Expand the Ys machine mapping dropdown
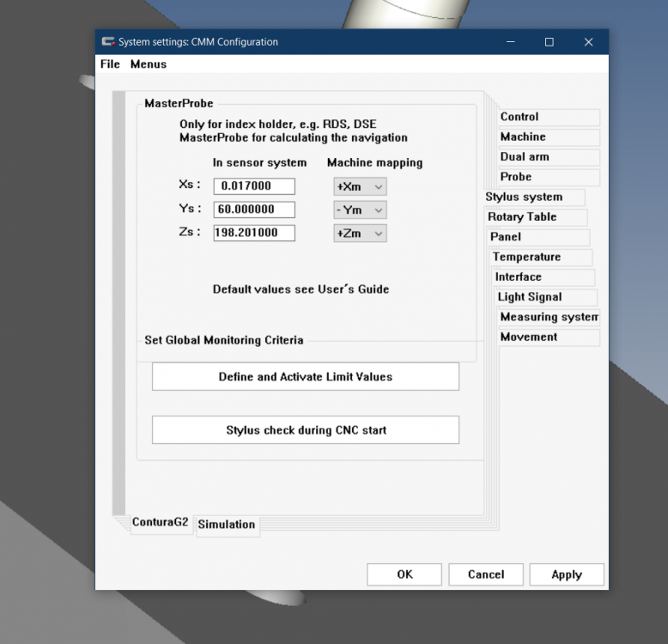668x644 pixels. (360, 210)
